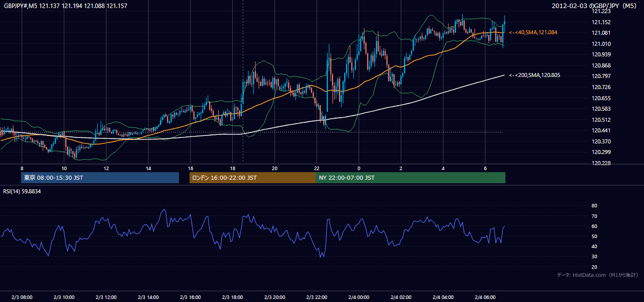644x302 pixels.
Task: Click the Tokyo 08:00-15:30 JST session bar
Action: (100, 178)
